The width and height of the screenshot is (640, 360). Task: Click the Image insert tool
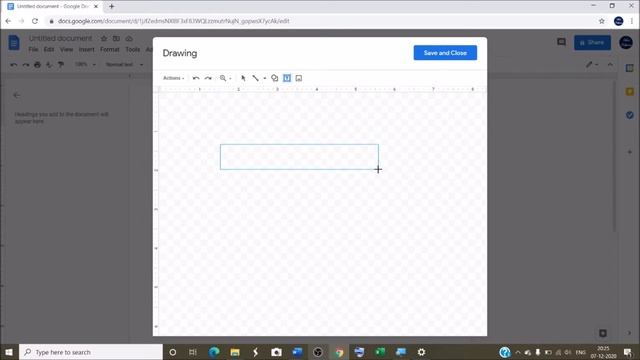tap(299, 78)
